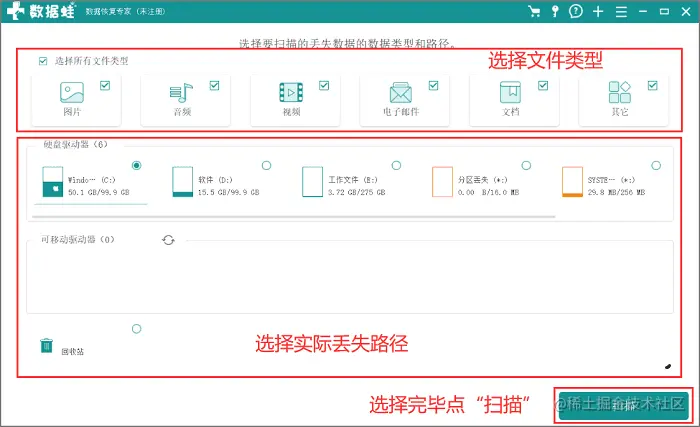Select the recycle bin radio button
This screenshot has height=427, width=700.
(x=137, y=329)
